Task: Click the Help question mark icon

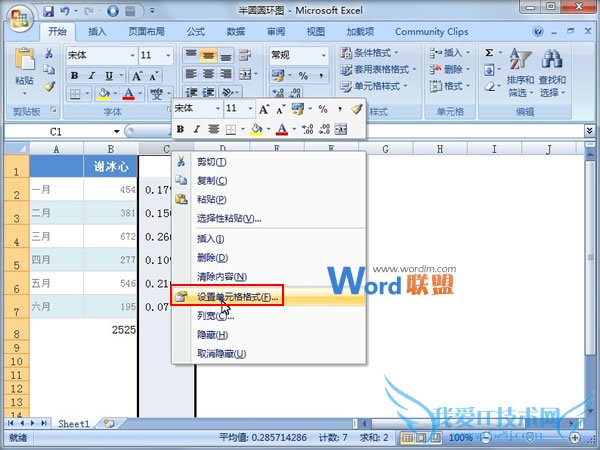Action: 538,31
